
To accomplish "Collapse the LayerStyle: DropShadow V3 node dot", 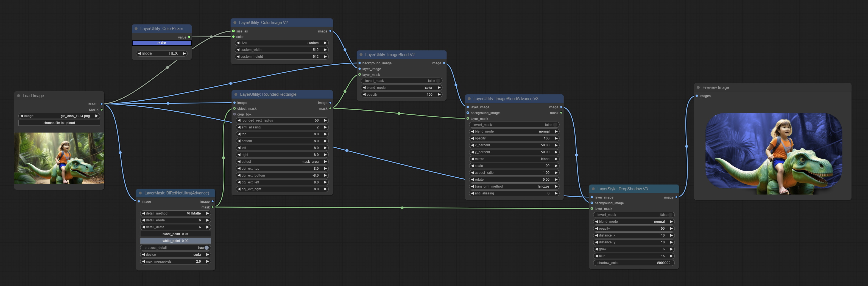I will coord(593,189).
